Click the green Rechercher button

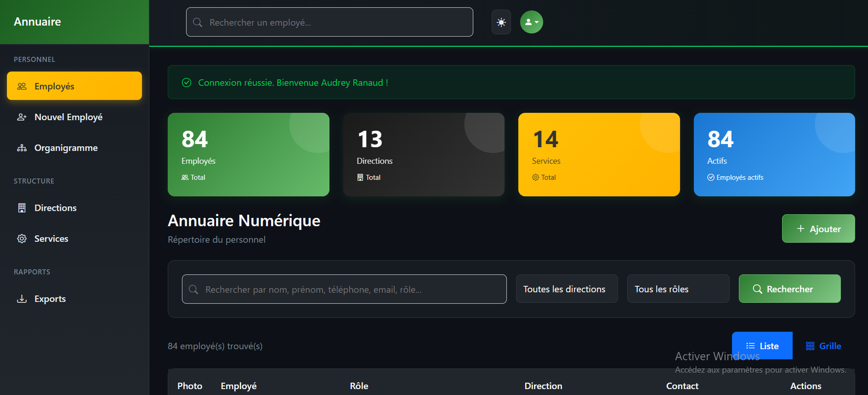[x=789, y=289]
